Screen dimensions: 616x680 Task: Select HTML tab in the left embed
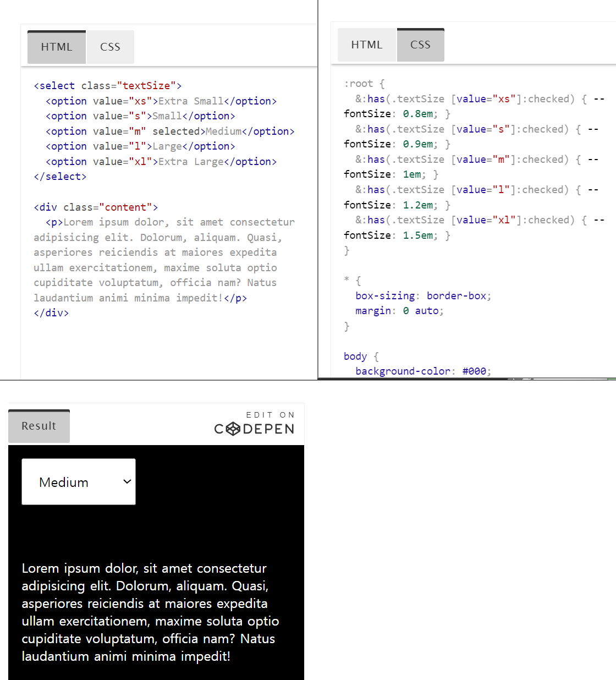[57, 47]
